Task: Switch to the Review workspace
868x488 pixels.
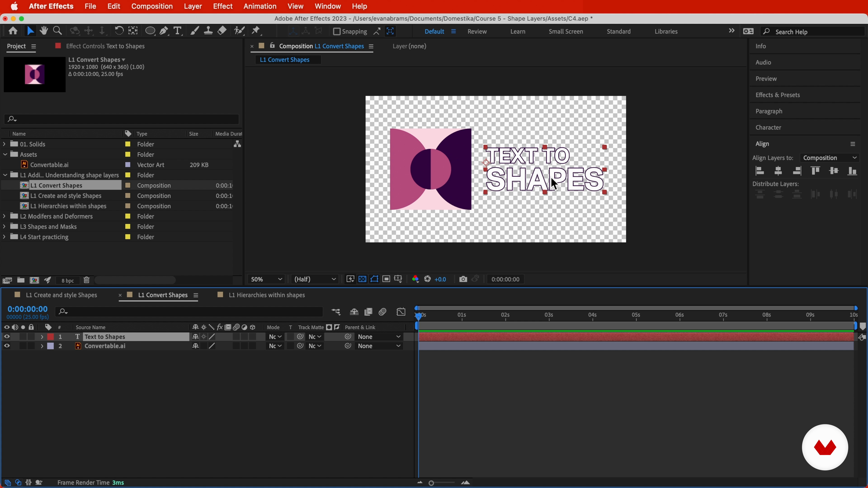Action: click(477, 31)
